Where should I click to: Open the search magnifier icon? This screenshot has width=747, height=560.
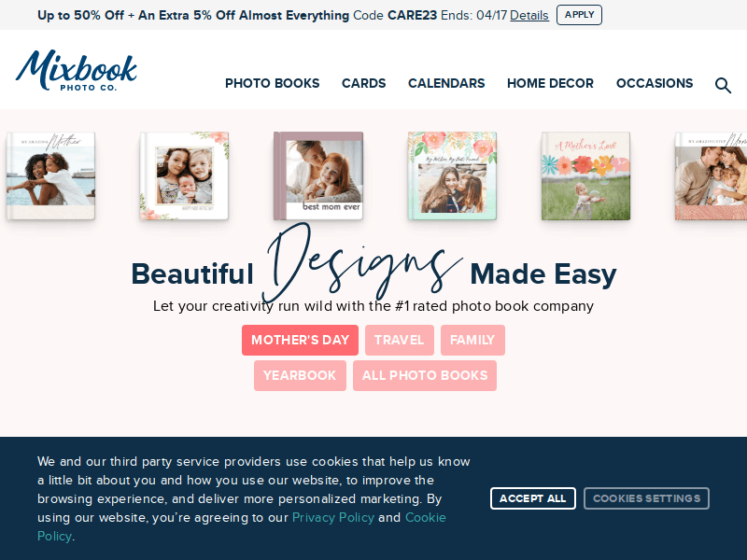coord(723,85)
